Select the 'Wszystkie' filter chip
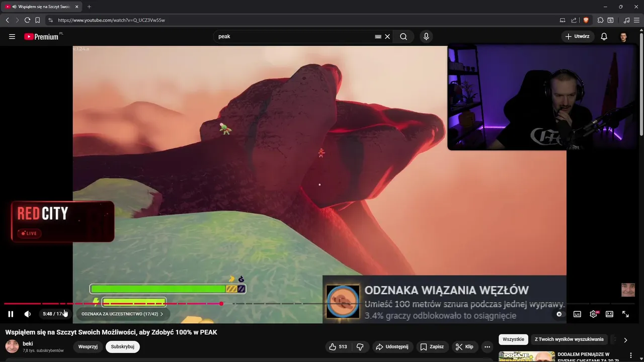Viewport: 644px width, 362px height. [x=513, y=339]
